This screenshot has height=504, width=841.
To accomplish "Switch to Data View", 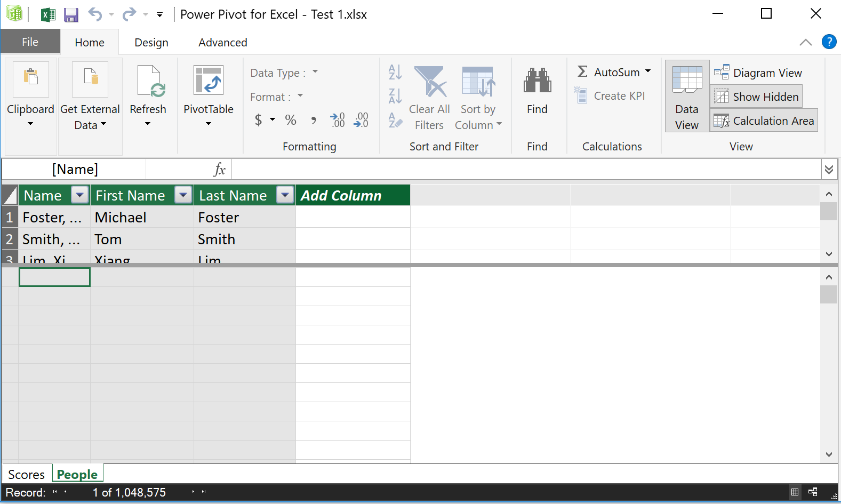I will pos(687,96).
